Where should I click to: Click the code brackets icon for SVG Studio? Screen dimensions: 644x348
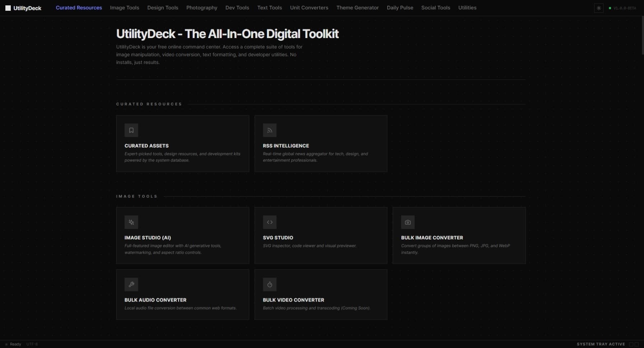(x=270, y=222)
